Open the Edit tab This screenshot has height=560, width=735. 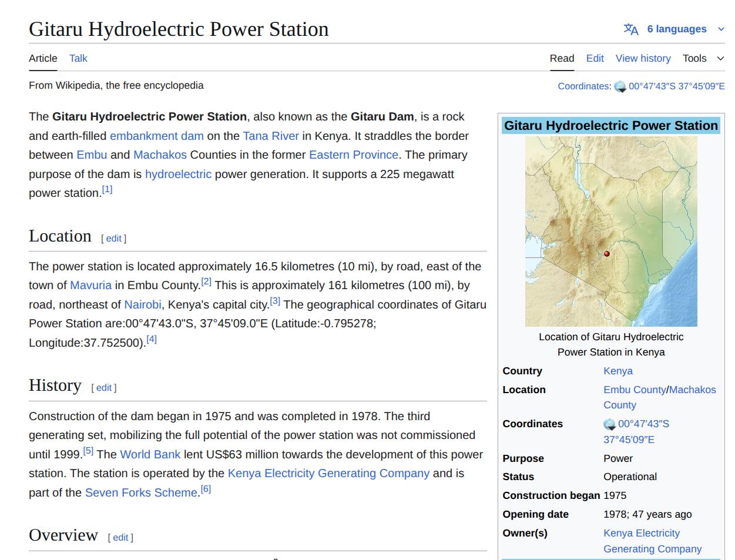point(595,58)
